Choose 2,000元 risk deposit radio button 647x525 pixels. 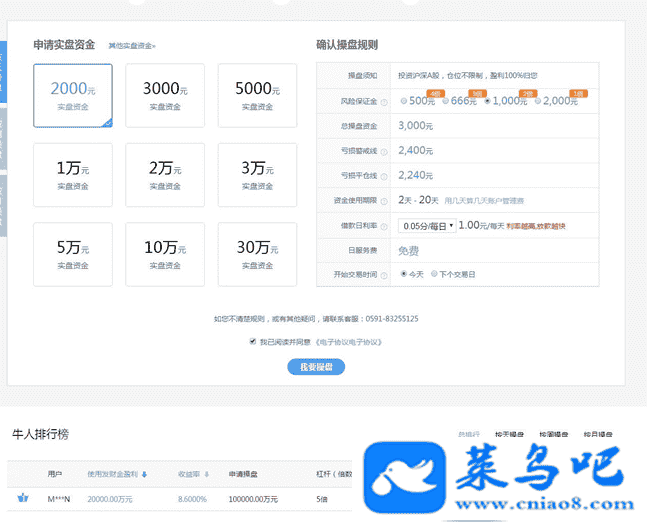[538, 101]
